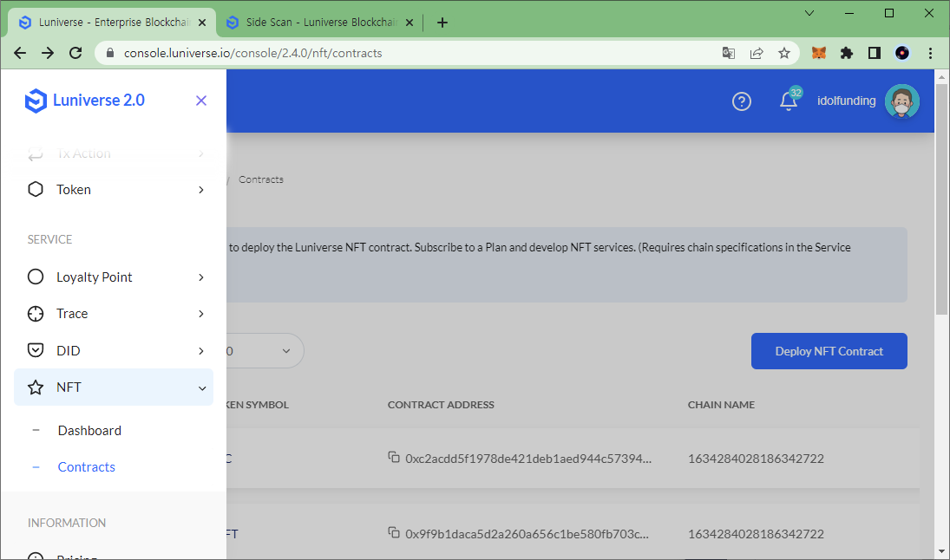Select the Token menu item

point(114,190)
